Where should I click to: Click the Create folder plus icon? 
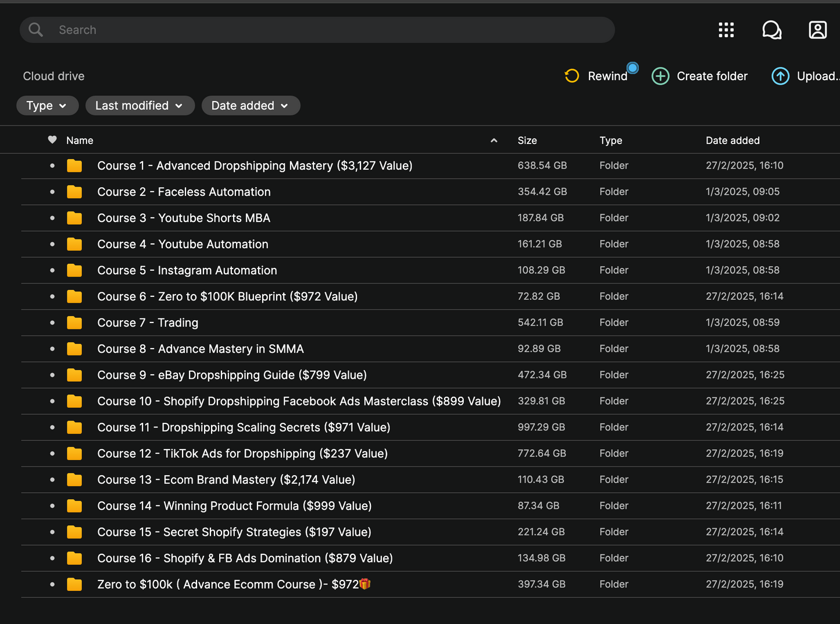[660, 76]
